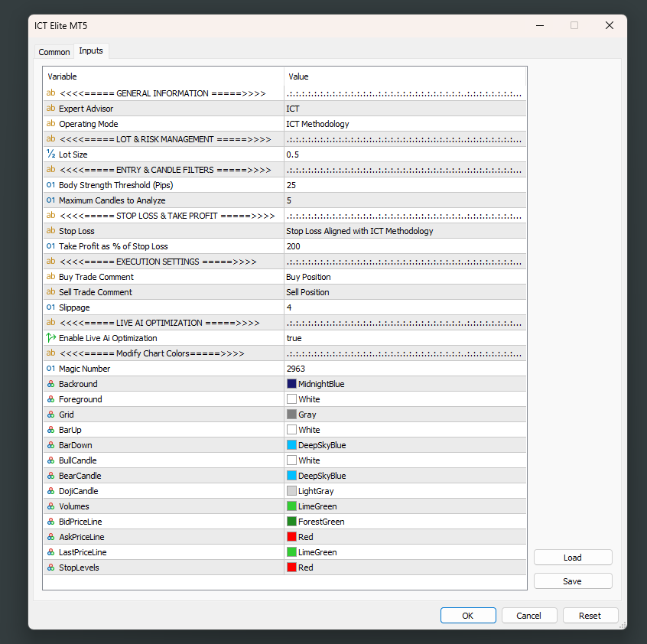Viewport: 647px width, 644px height.
Task: Select the EXECUTION SETTINGS section row
Action: tap(284, 261)
